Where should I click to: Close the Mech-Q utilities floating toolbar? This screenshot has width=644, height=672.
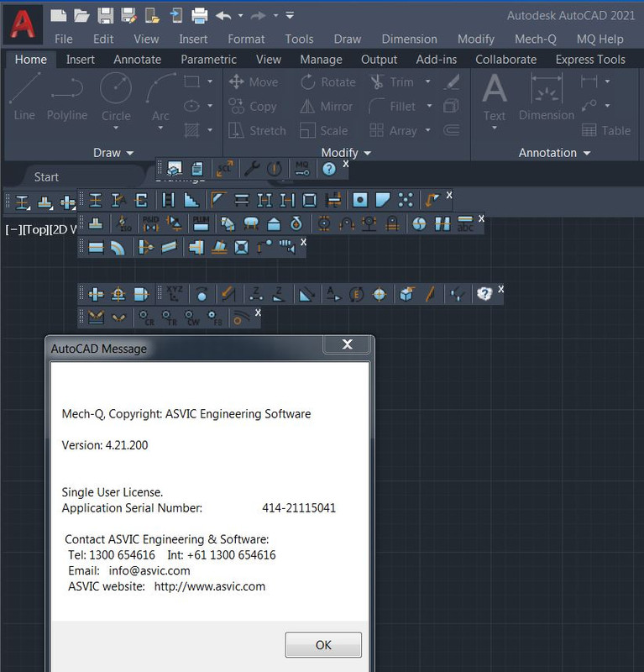(x=345, y=163)
